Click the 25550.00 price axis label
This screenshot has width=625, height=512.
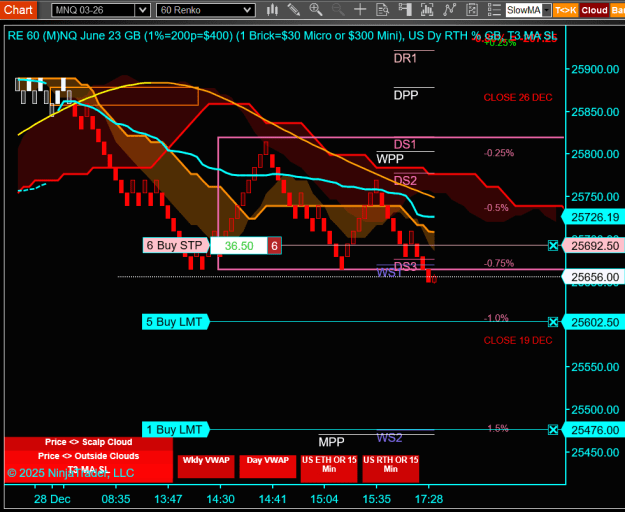coord(595,367)
